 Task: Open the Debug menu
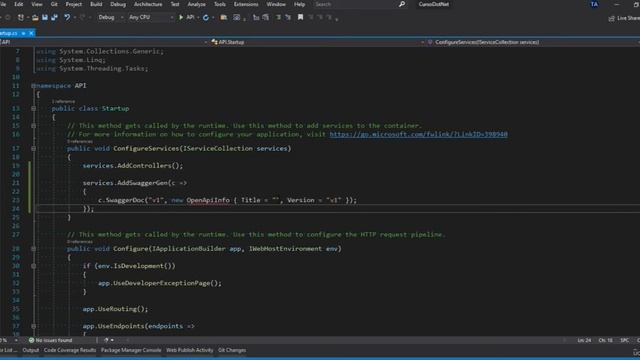click(x=118, y=4)
